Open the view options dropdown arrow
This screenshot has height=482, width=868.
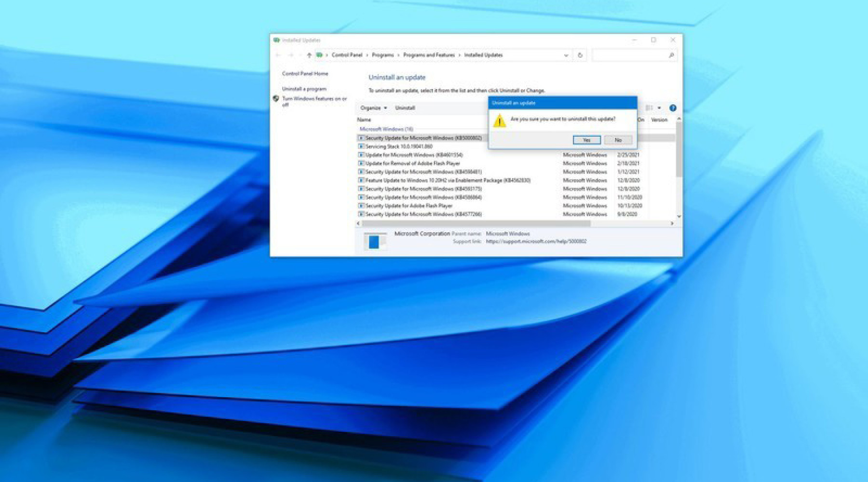pyautogui.click(x=659, y=107)
